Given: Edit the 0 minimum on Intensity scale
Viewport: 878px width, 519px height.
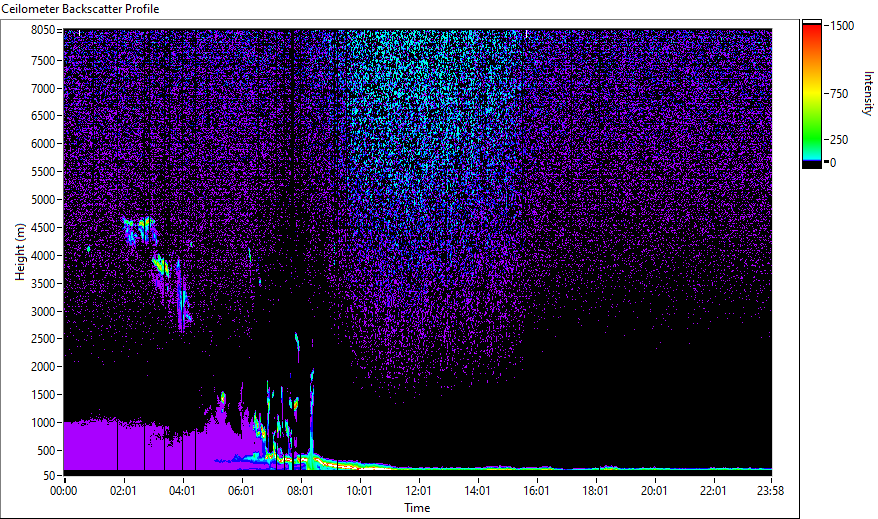Looking at the screenshot, I should point(833,163).
